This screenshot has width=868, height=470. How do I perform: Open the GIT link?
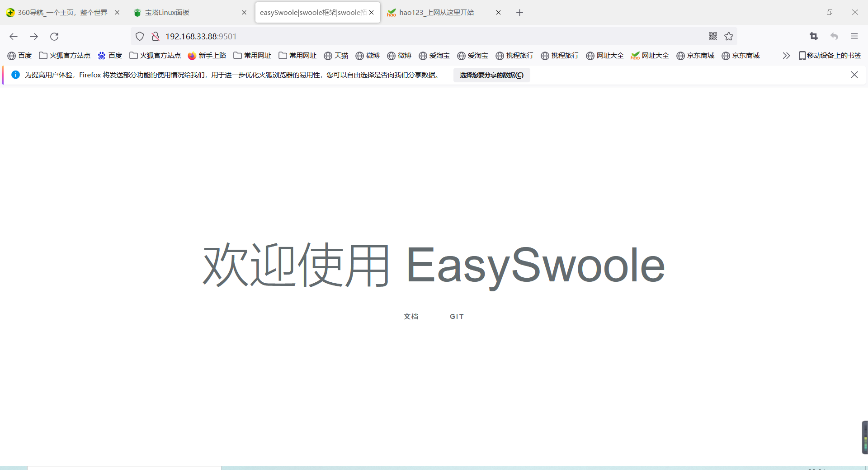(457, 316)
